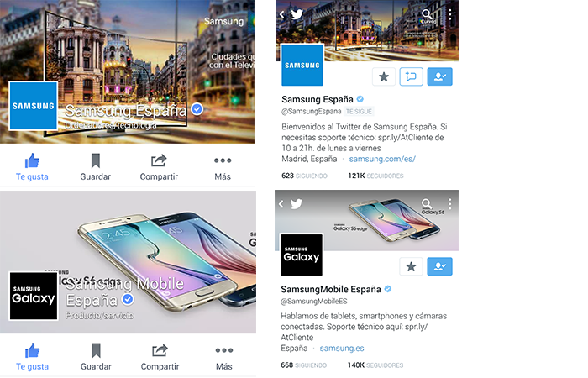
Task: View 668 siguiendo list of SamsungMobile España
Action: 304,365
